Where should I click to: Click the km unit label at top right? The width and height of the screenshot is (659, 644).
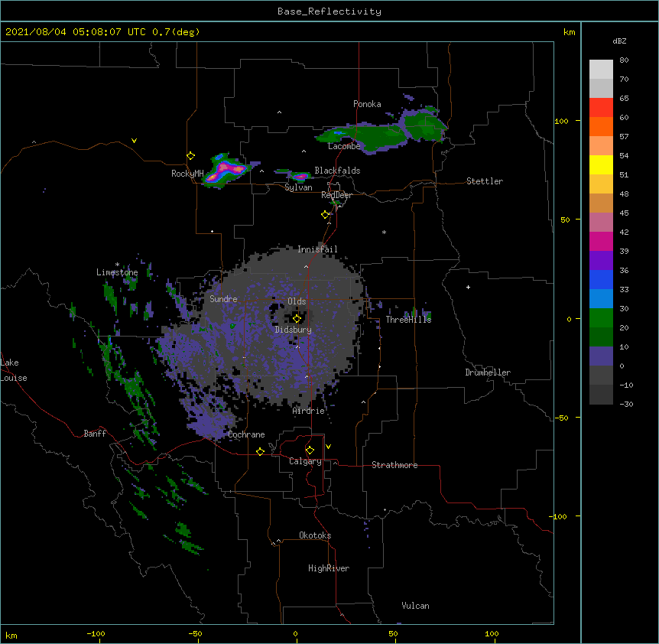pos(569,32)
